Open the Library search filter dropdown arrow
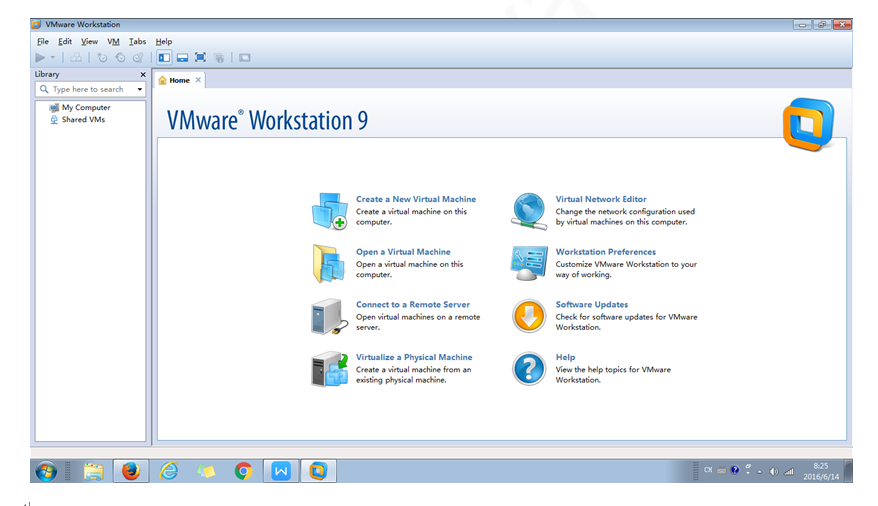This screenshot has width=878, height=506. pos(139,89)
